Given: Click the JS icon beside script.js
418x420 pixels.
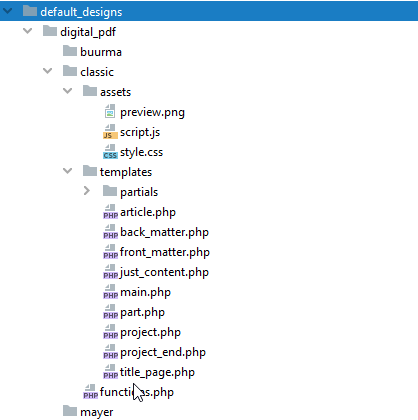Looking at the screenshot, I should pos(110,132).
